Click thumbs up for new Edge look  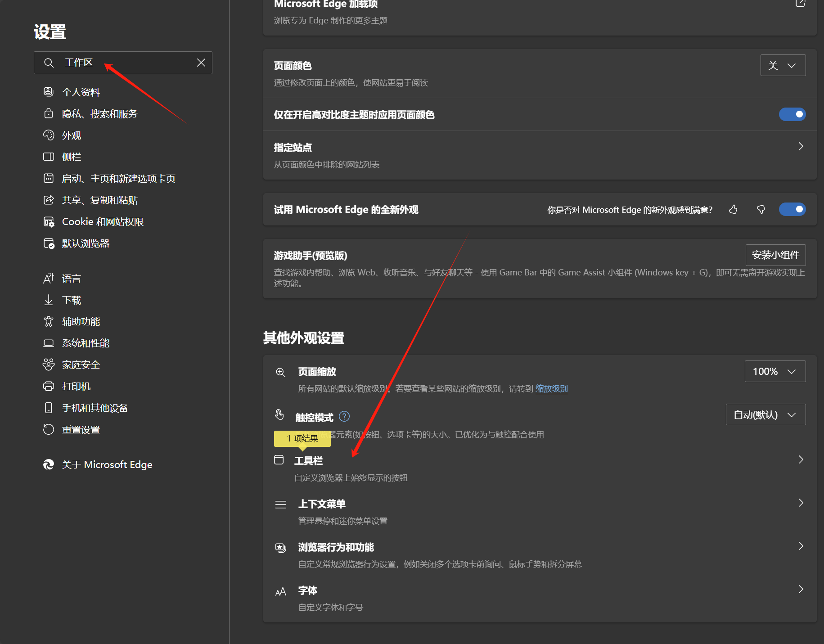click(x=733, y=210)
